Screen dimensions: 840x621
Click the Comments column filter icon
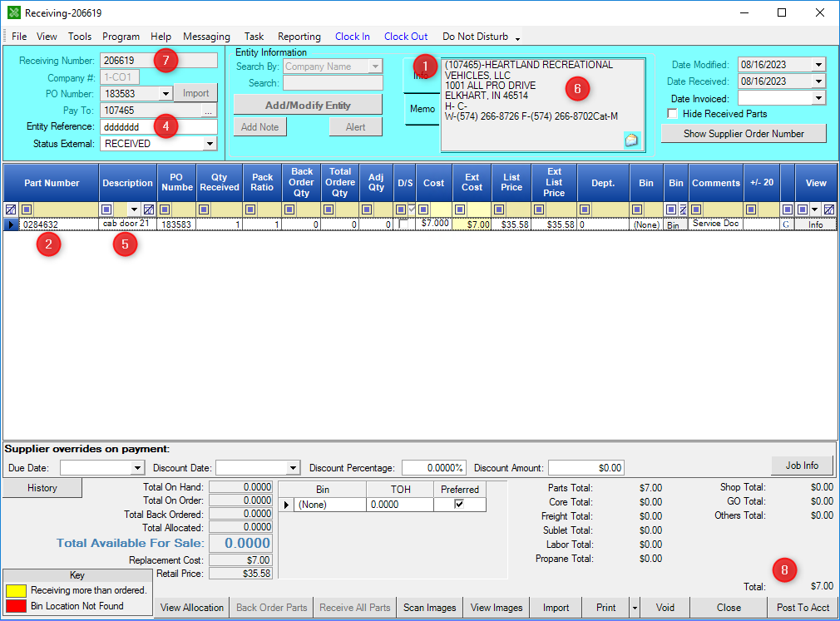(x=696, y=209)
